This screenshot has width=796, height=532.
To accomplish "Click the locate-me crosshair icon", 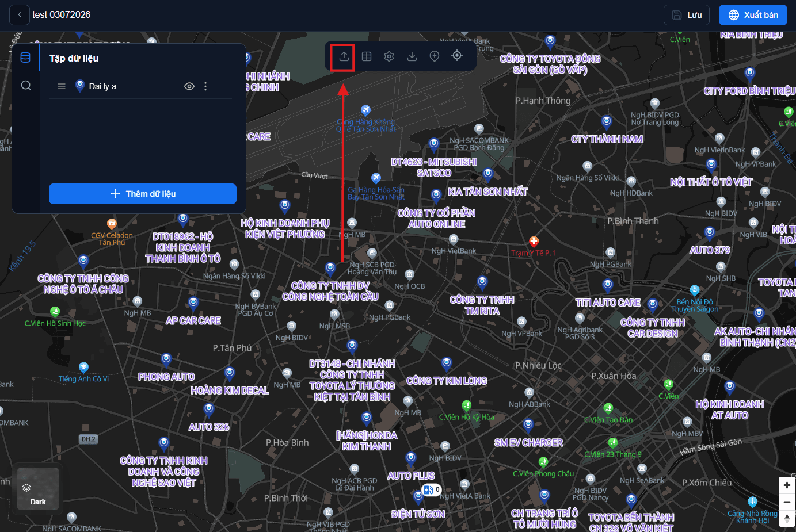I will pyautogui.click(x=457, y=56).
